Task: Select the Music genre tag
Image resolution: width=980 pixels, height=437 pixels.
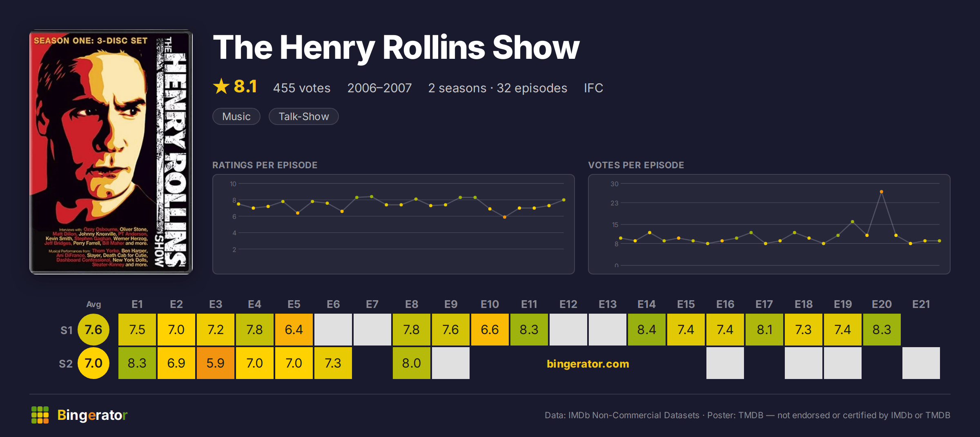Action: coord(236,116)
